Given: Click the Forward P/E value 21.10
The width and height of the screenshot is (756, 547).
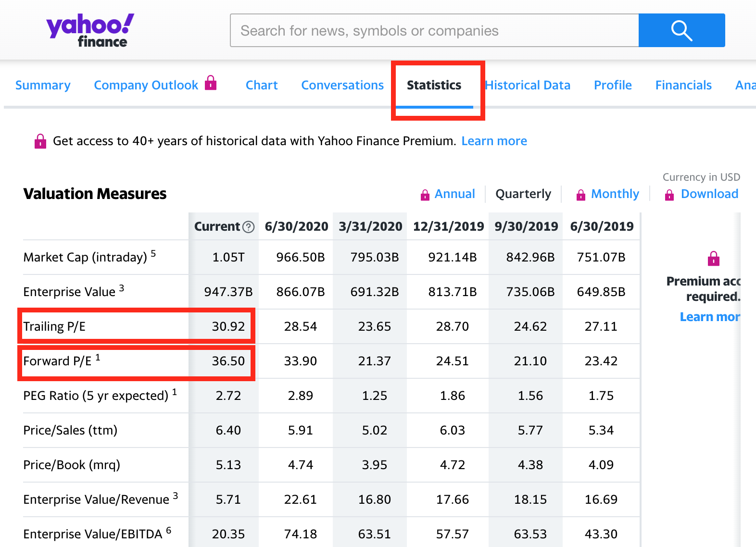Looking at the screenshot, I should point(530,361).
